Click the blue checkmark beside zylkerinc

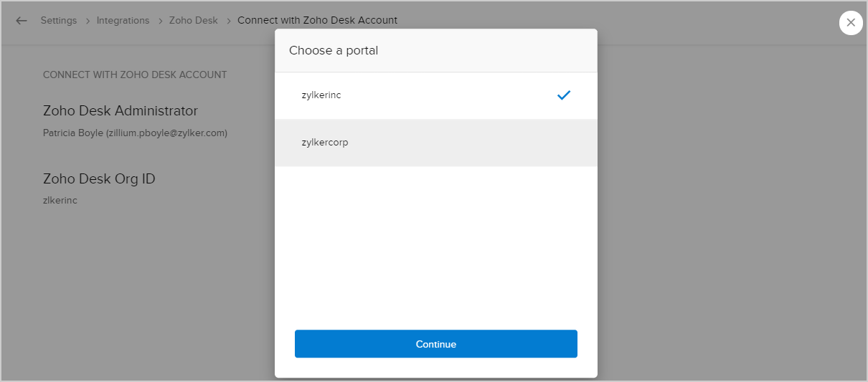coord(564,95)
